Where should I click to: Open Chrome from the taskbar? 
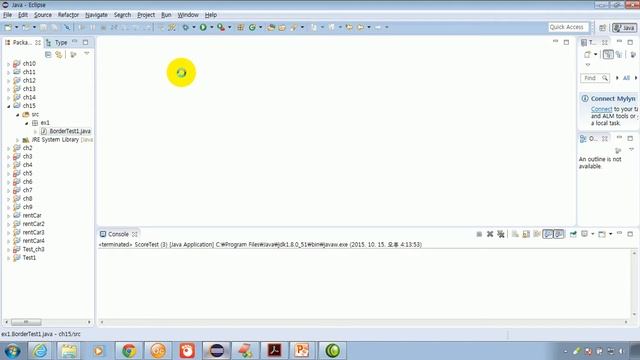[129, 351]
